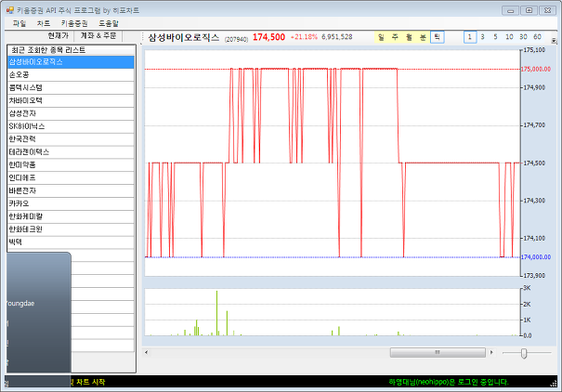Viewport: 562px width, 392px height.
Task: Open the 도움말 menu
Action: 109,23
